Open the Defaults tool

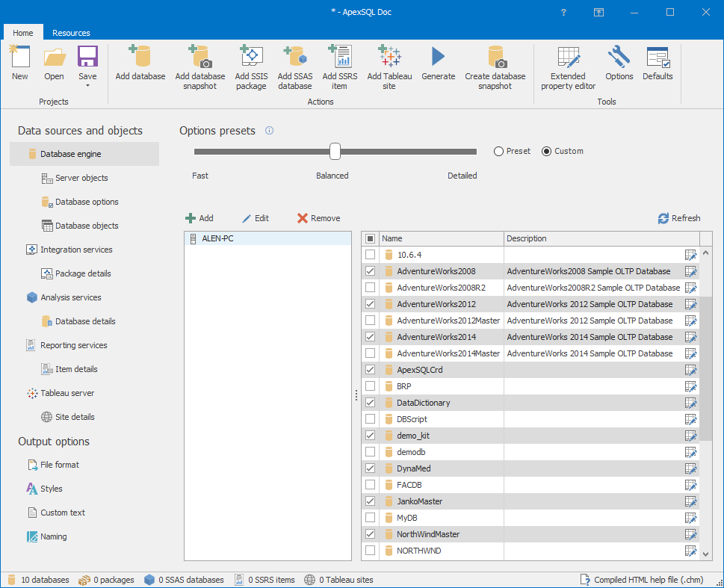coord(658,63)
